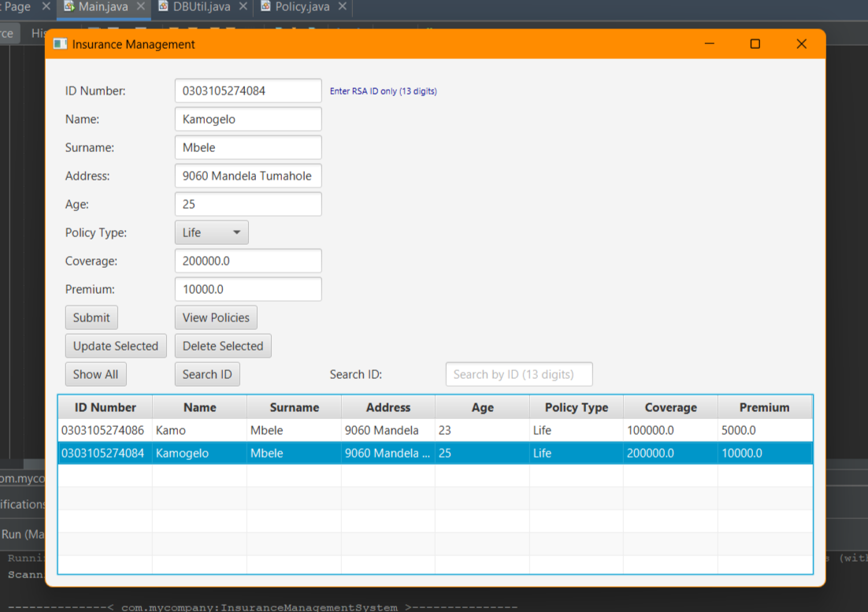Click the Insurance Management window icon
Screen dimensions: 868x612
(60, 44)
